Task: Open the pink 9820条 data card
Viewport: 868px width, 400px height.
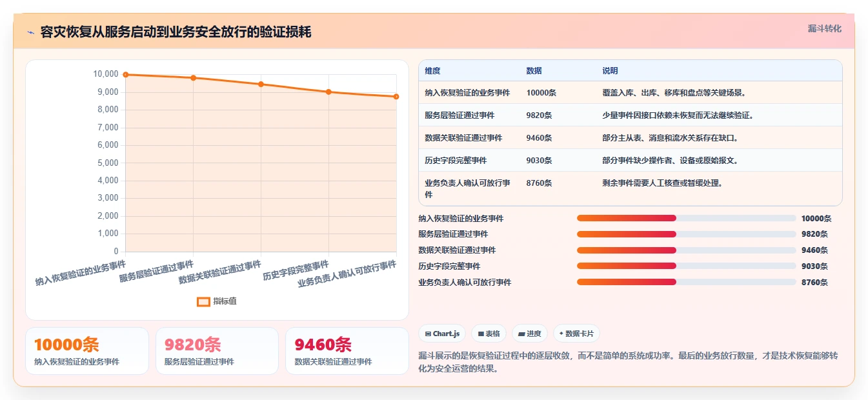Action: (x=217, y=351)
